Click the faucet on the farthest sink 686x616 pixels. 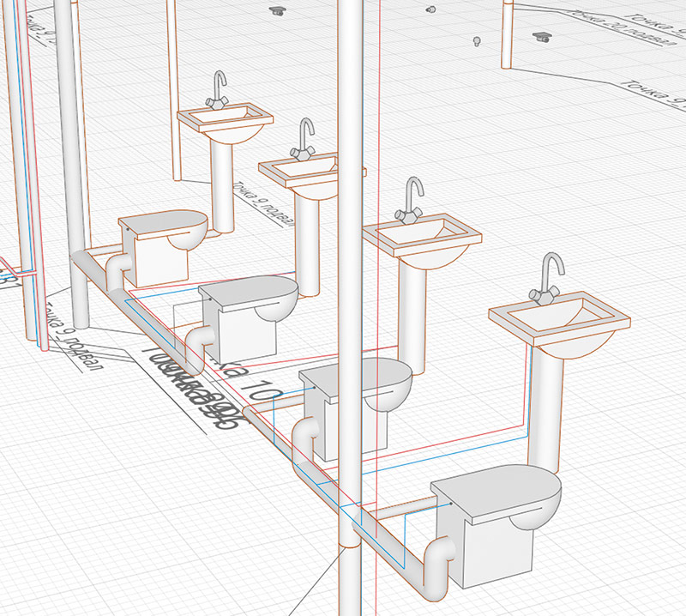tap(219, 90)
